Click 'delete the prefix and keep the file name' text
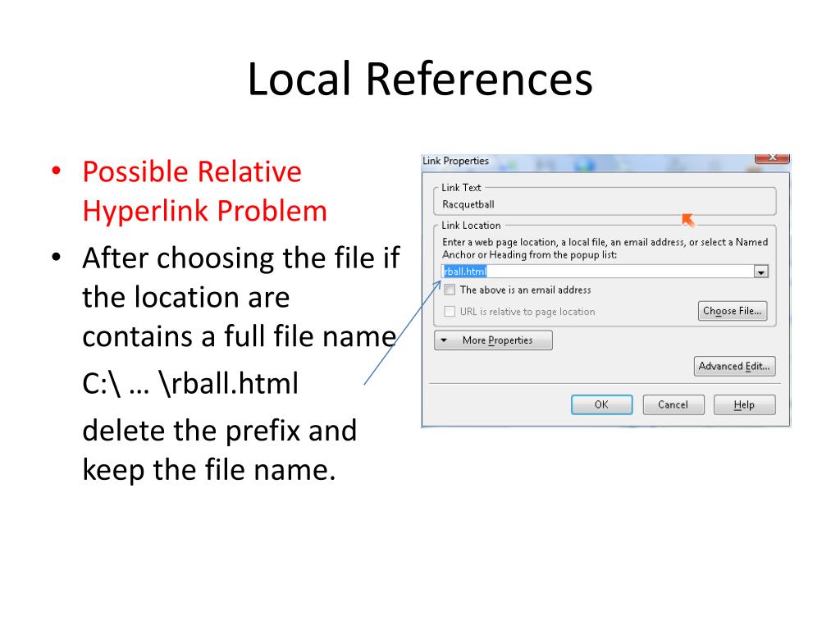The width and height of the screenshot is (840, 630). tap(219, 450)
